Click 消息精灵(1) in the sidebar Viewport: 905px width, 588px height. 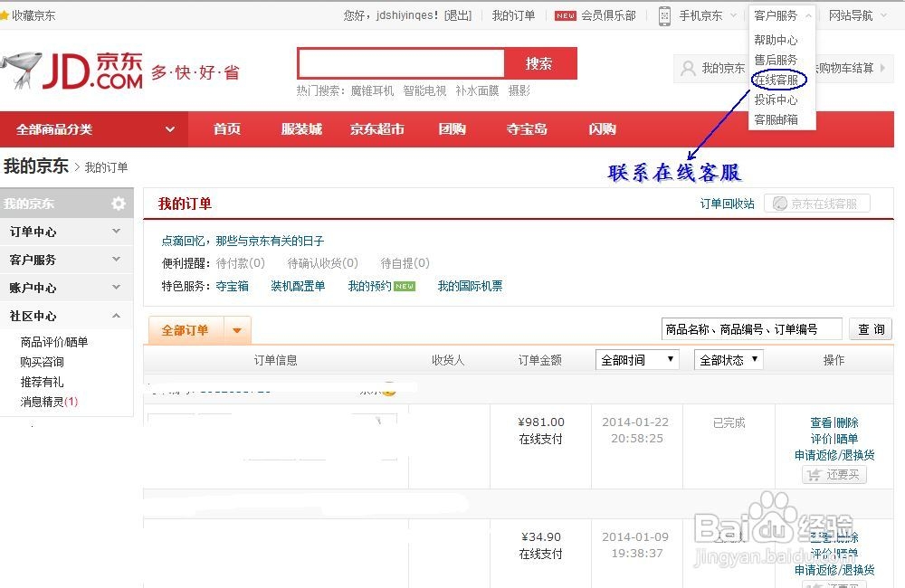pyautogui.click(x=47, y=401)
